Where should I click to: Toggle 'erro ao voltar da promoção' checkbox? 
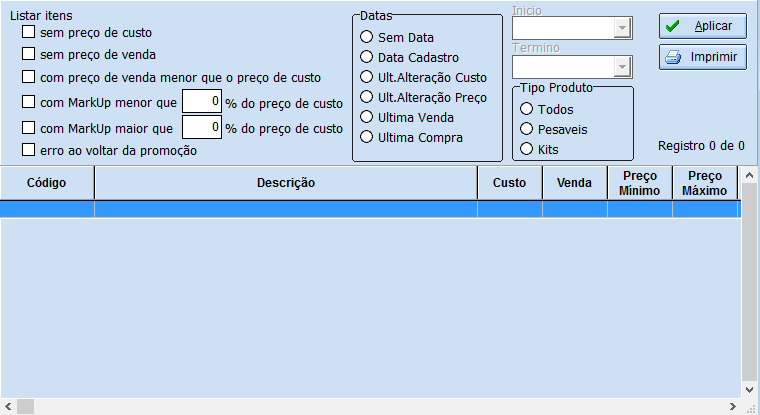point(29,150)
